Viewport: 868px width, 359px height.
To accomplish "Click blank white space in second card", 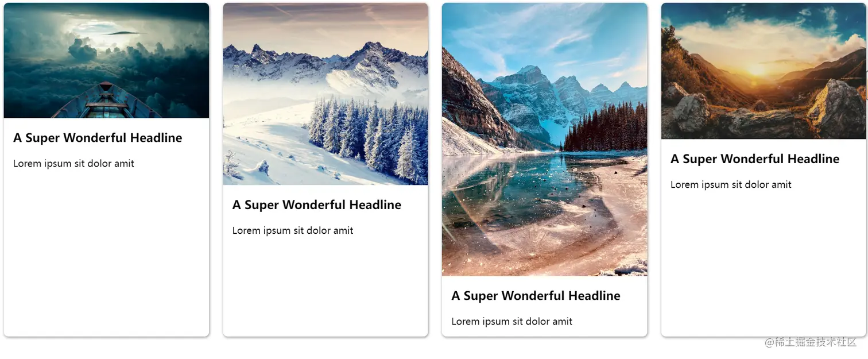I will (x=325, y=287).
